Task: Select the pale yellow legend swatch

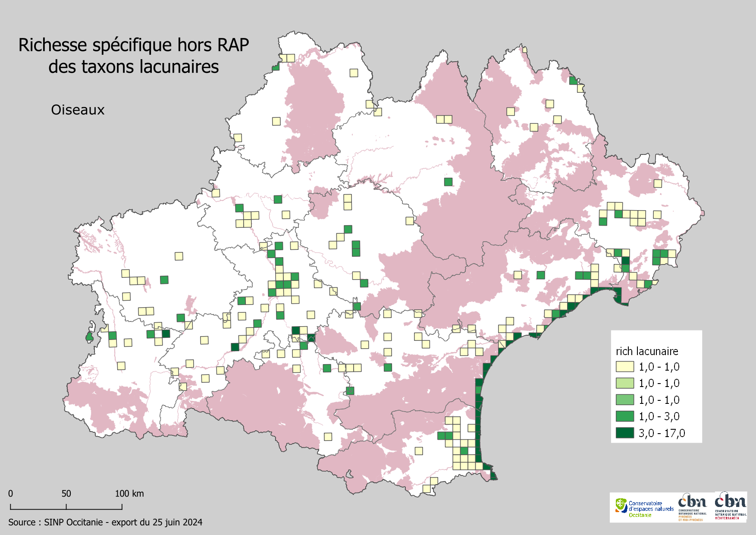Action: point(624,367)
